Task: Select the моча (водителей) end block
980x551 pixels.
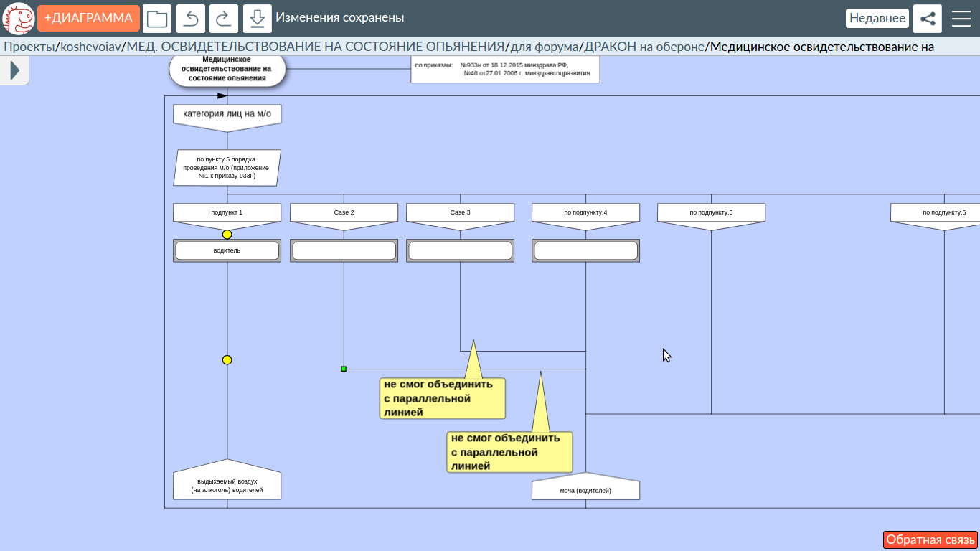Action: click(x=585, y=490)
